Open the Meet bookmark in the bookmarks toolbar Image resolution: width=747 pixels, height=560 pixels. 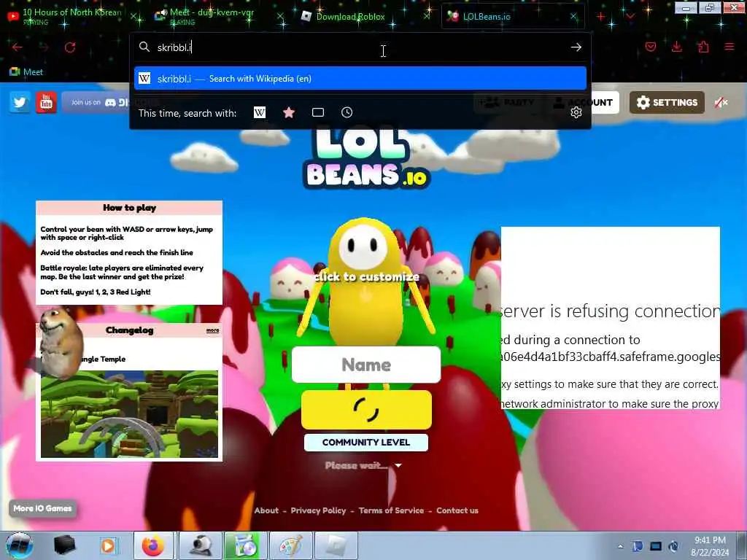point(26,72)
